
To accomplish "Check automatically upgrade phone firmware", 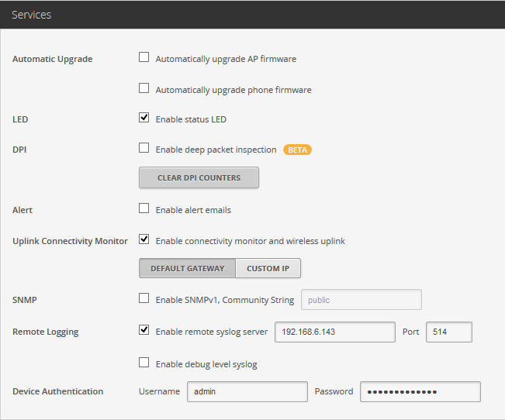I will pyautogui.click(x=144, y=88).
